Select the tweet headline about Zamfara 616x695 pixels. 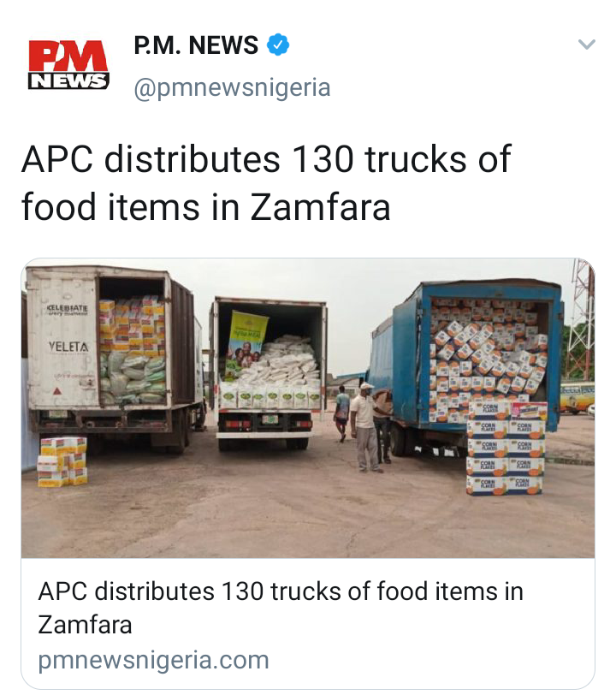pyautogui.click(x=266, y=182)
